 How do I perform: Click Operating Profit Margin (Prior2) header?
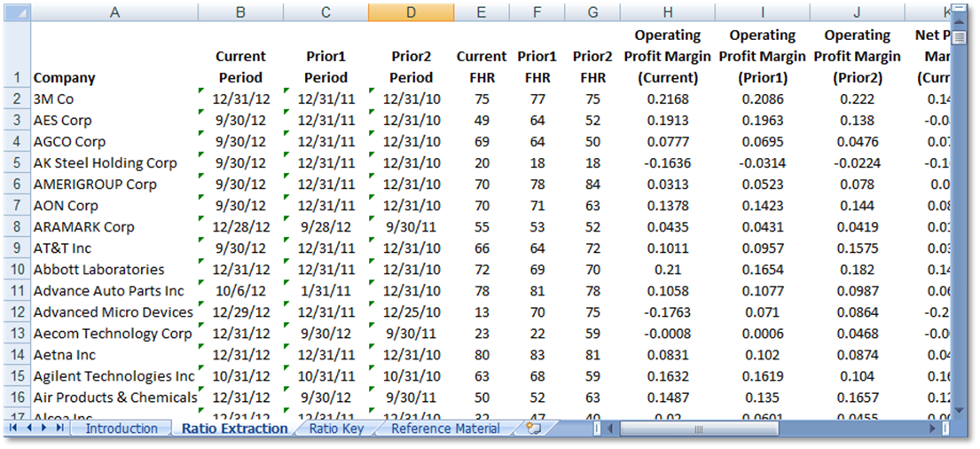click(x=858, y=55)
